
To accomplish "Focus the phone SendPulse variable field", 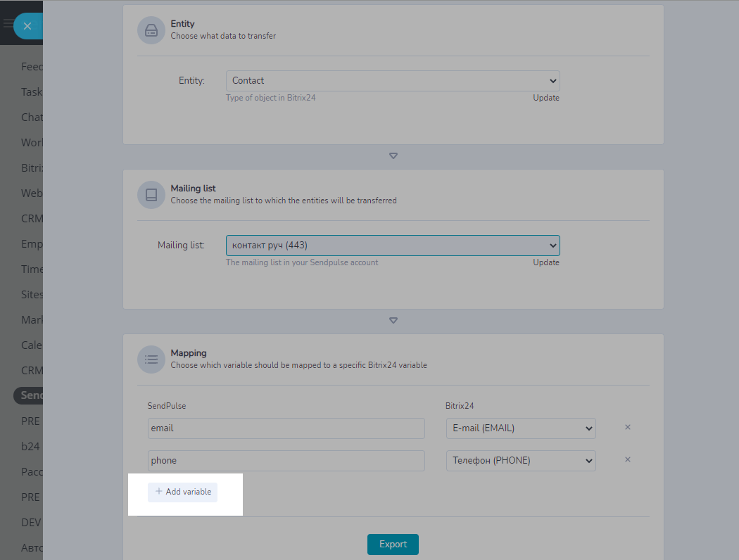I will click(x=286, y=461).
